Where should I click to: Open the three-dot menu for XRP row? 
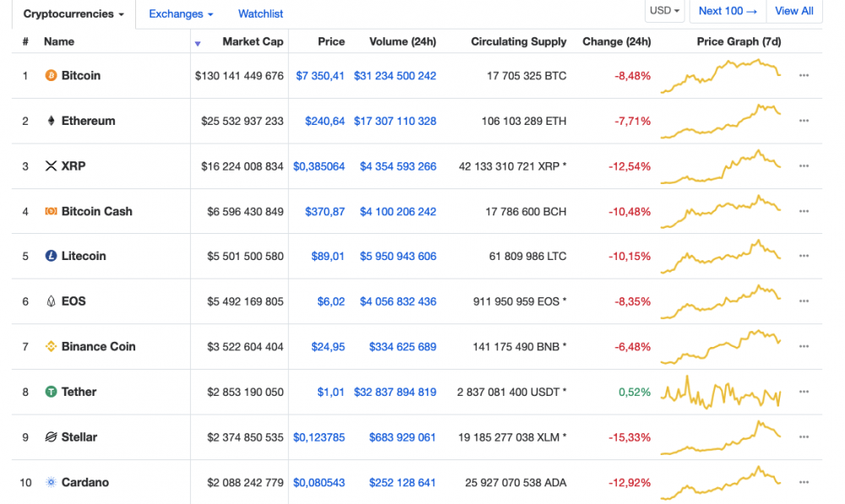click(x=804, y=165)
